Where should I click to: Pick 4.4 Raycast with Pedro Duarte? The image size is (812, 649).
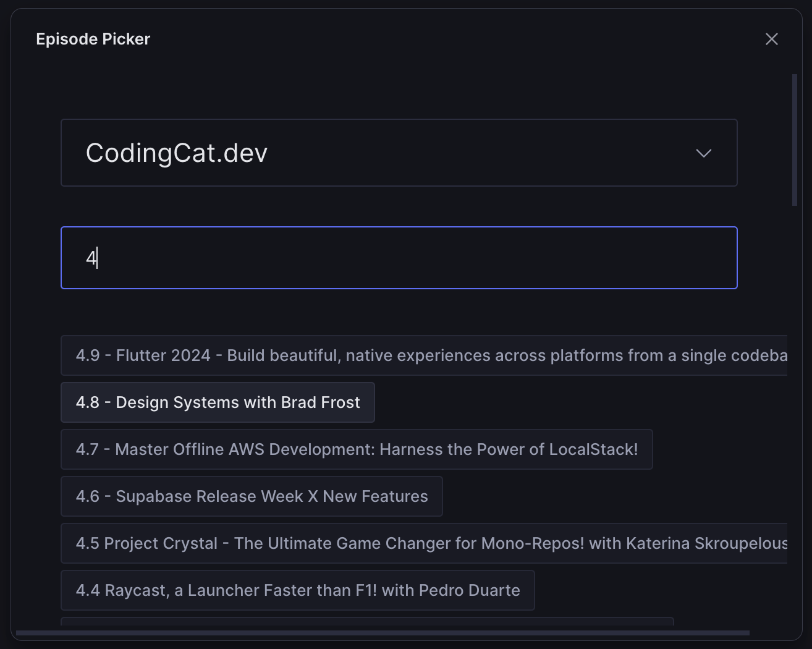297,590
